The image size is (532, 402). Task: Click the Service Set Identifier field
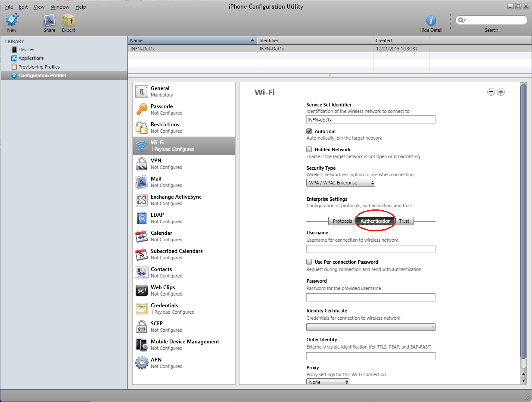tap(371, 119)
